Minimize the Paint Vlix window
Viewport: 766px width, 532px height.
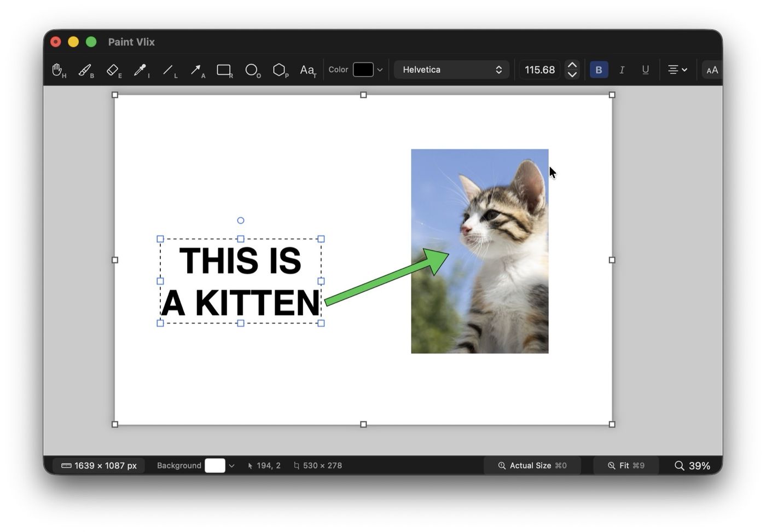(73, 42)
